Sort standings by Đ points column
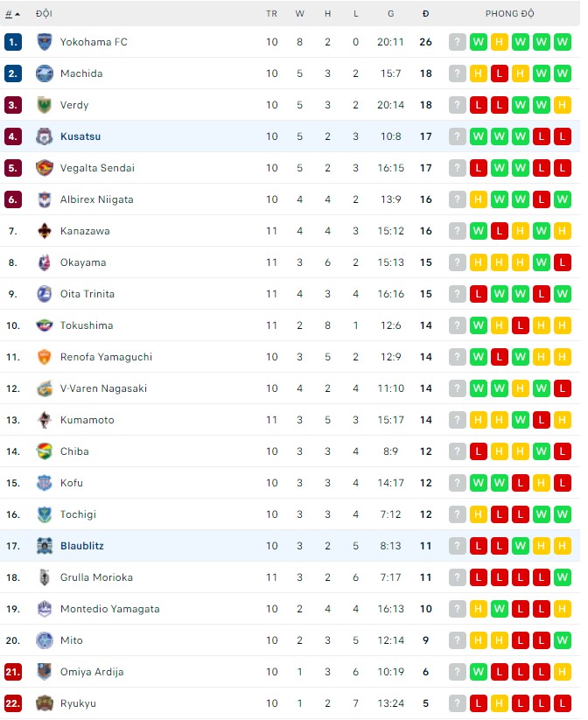588x720 pixels. tap(425, 14)
